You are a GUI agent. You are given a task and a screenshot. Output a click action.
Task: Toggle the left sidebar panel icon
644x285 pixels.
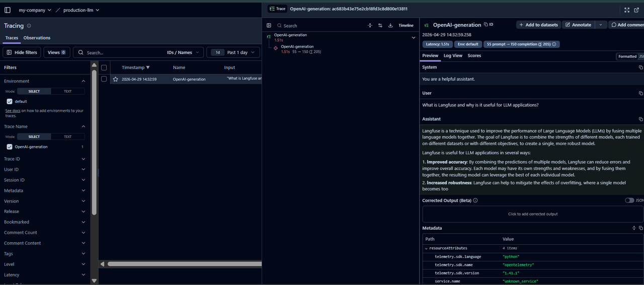point(7,10)
